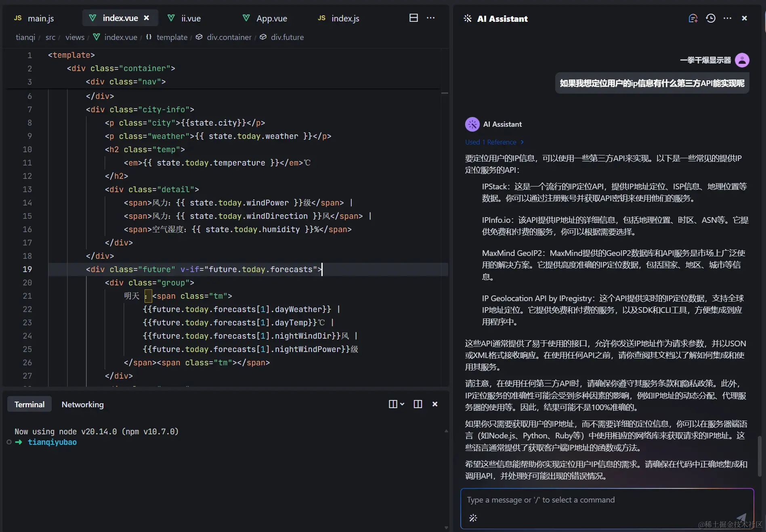
Task: Close the AI Assistant panel
Action: [745, 18]
